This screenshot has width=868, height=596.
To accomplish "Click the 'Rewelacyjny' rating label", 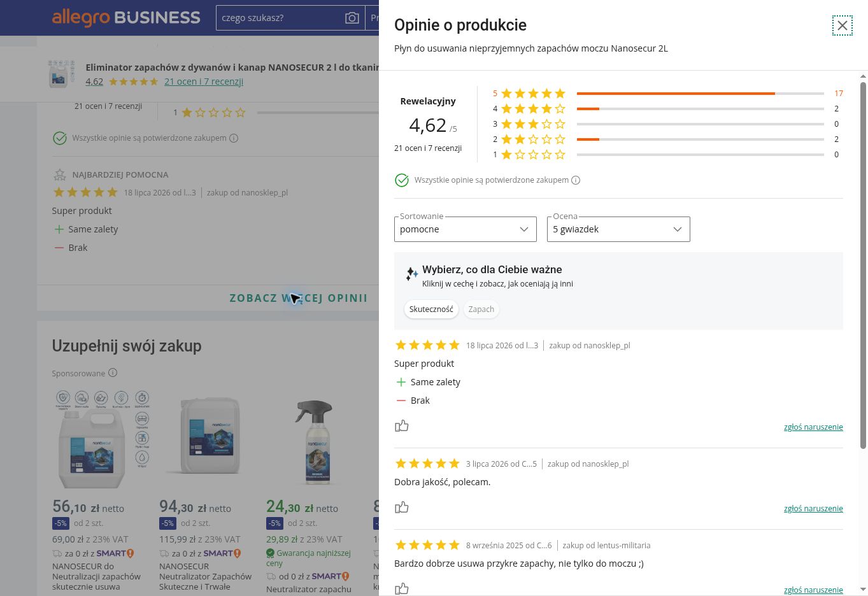I will (428, 101).
